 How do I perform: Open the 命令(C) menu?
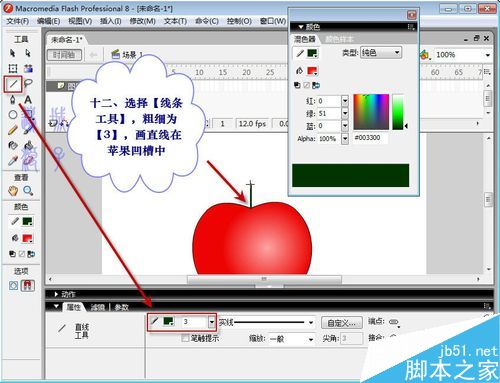pyautogui.click(x=207, y=21)
